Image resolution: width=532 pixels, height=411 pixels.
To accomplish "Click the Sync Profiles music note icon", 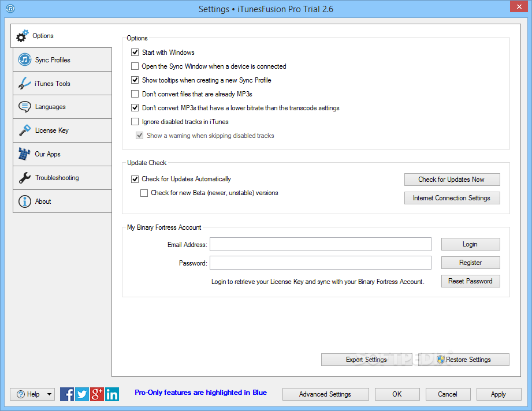I will pos(25,59).
